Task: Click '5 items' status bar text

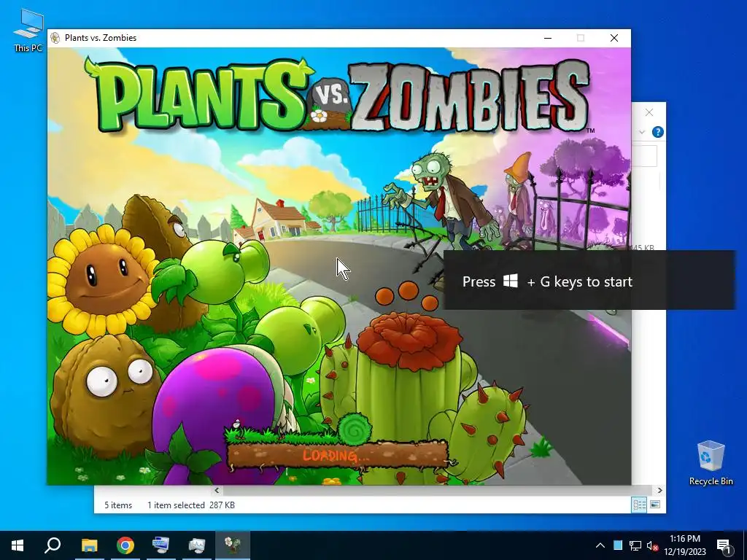Action: point(118,505)
